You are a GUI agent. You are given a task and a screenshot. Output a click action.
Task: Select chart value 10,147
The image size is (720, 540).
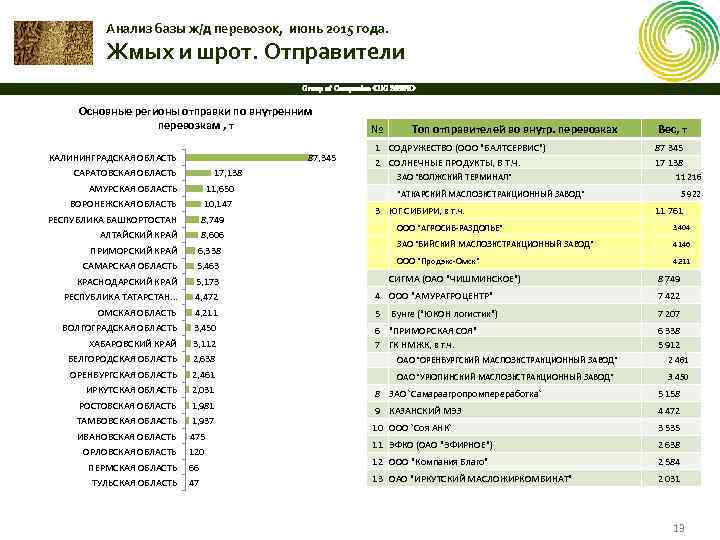pyautogui.click(x=218, y=204)
